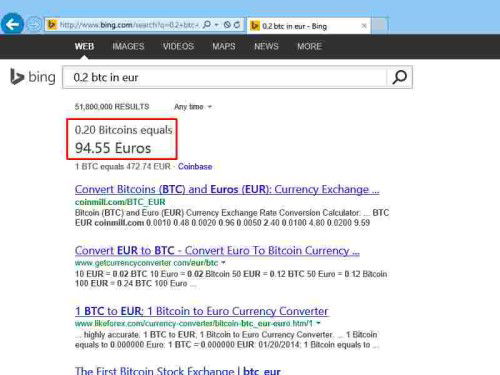
Task: Click the browser Forward arrow button
Action: [34, 25]
